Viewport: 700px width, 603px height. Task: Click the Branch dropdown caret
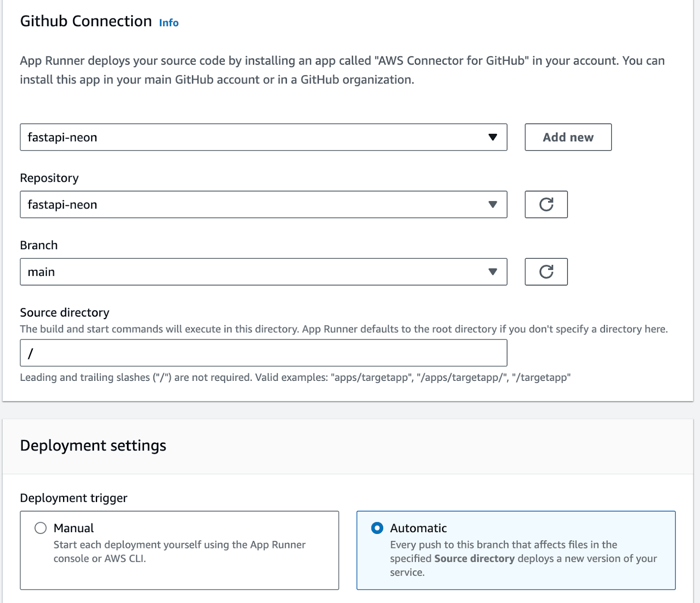(493, 272)
